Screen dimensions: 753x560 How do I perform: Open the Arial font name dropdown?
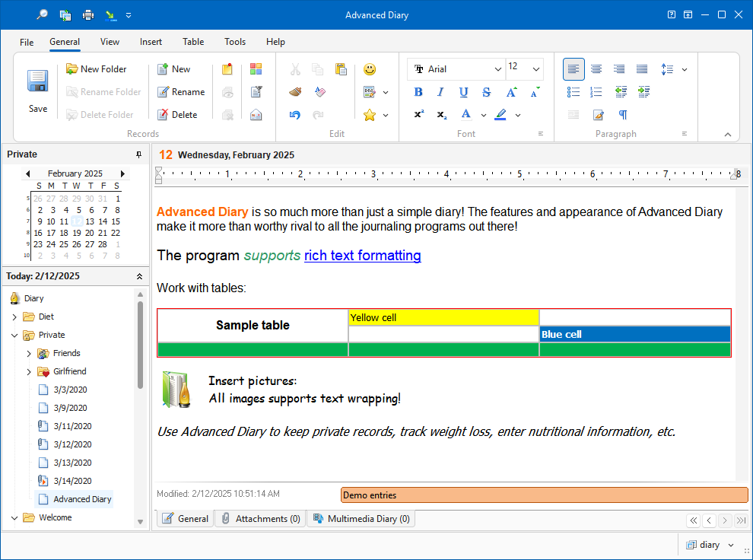(498, 69)
